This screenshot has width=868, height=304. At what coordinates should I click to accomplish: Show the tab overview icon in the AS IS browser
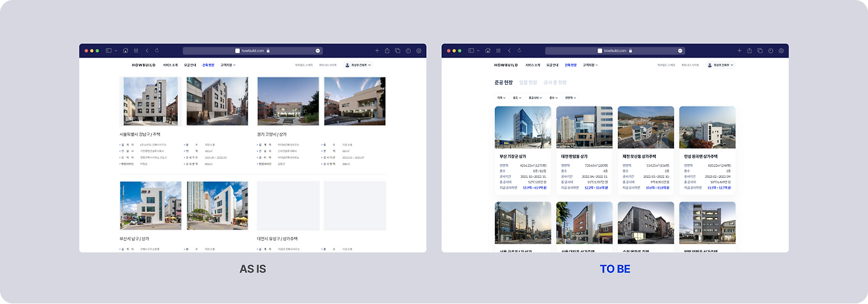click(x=398, y=50)
